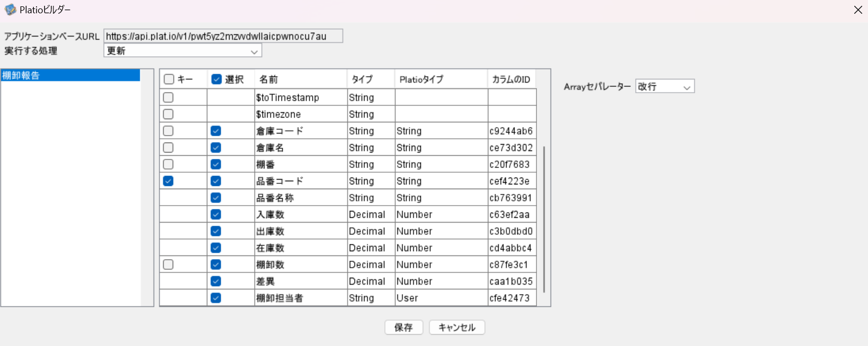Screen dimensions: 868x346
Task: Open the Arrayセパレーター dropdown showing 改行
Action: click(x=665, y=86)
